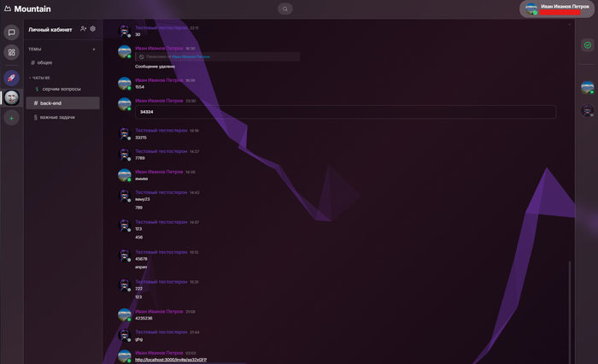The height and width of the screenshot is (364, 598).
Task: Join the срочные вопросы voice channel
Action: pos(63,89)
